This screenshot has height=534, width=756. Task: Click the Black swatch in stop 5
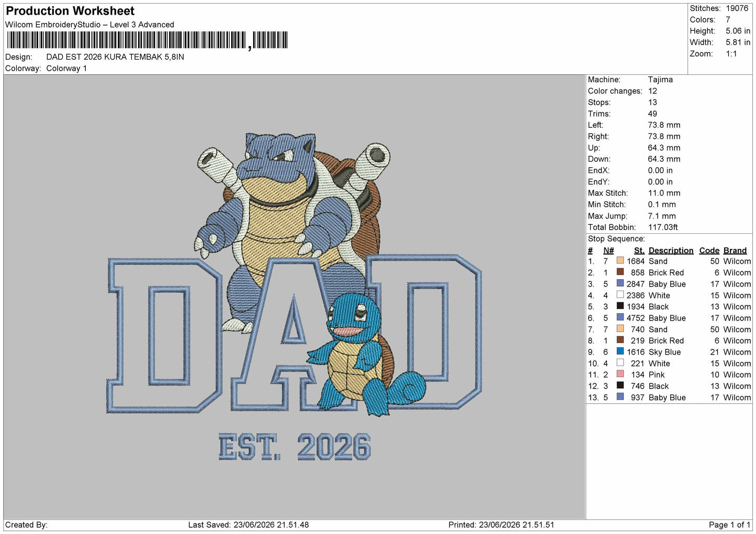[x=620, y=306]
